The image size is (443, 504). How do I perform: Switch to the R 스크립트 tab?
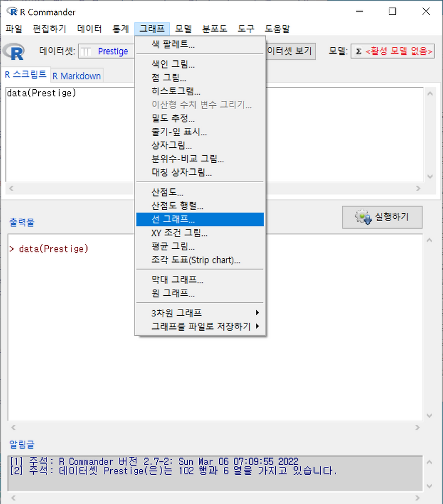[x=25, y=75]
